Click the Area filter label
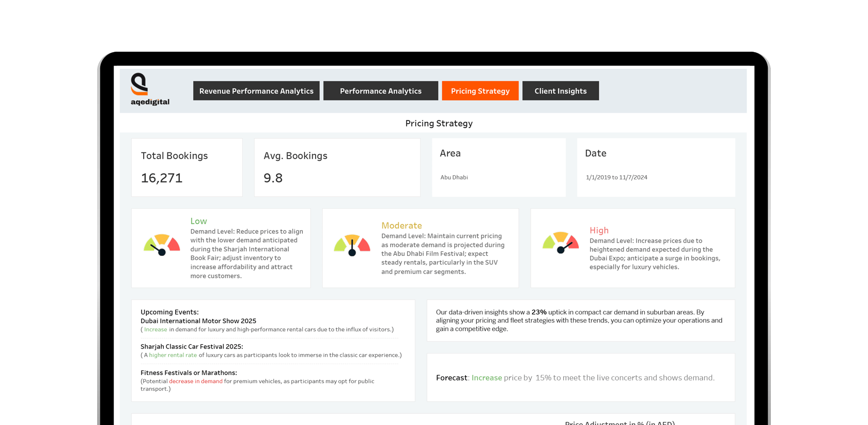This screenshot has height=425, width=868. [x=450, y=154]
